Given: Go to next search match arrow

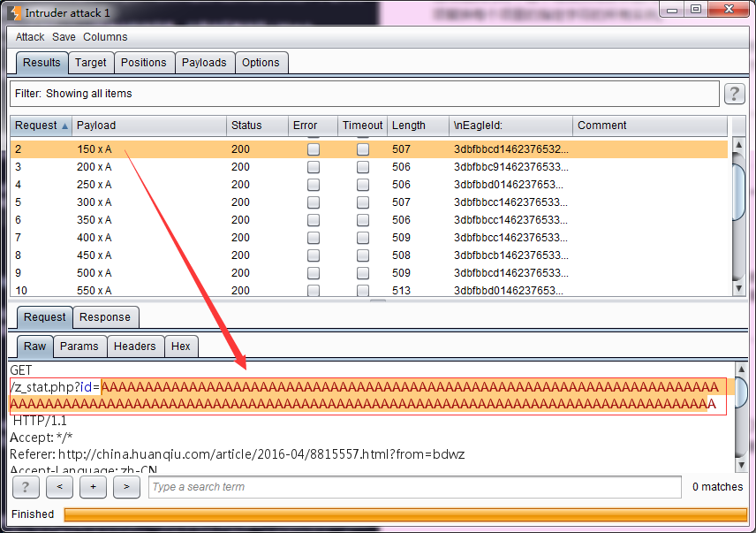Looking at the screenshot, I should tap(126, 487).
